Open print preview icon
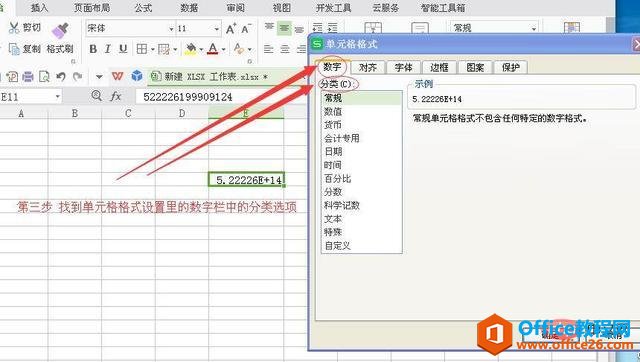This screenshot has width=640, height=362. 44,76
